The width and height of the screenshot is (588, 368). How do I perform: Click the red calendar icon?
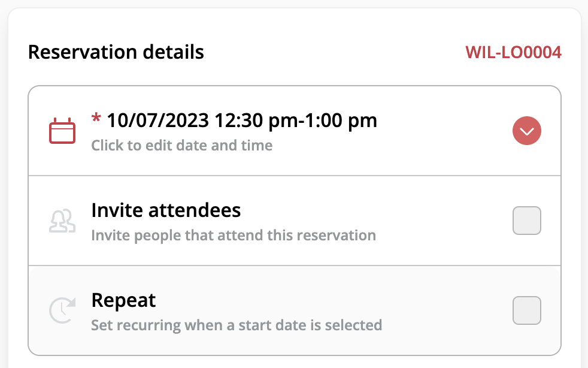(62, 131)
